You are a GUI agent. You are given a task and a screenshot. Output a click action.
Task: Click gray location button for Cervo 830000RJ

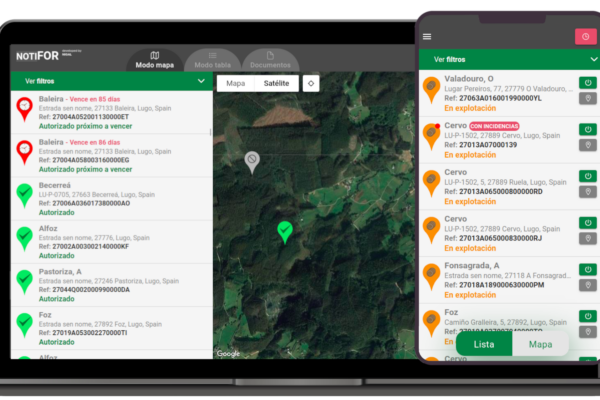click(x=588, y=238)
